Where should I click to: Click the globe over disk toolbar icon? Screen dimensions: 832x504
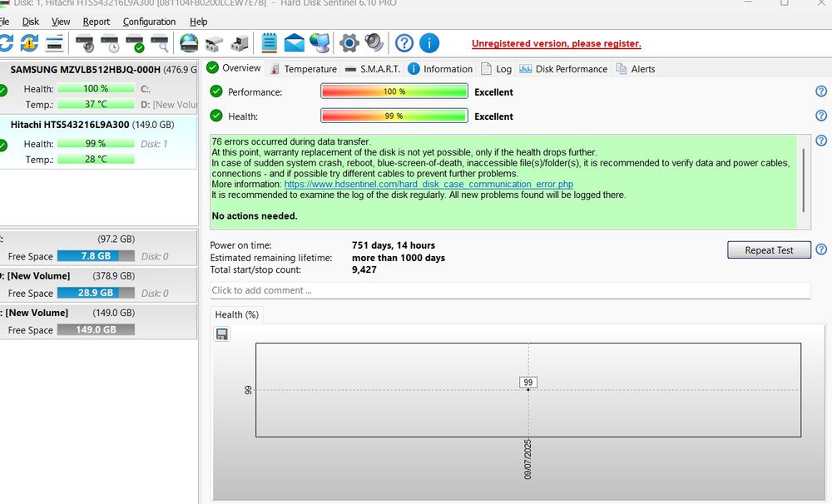click(x=189, y=43)
